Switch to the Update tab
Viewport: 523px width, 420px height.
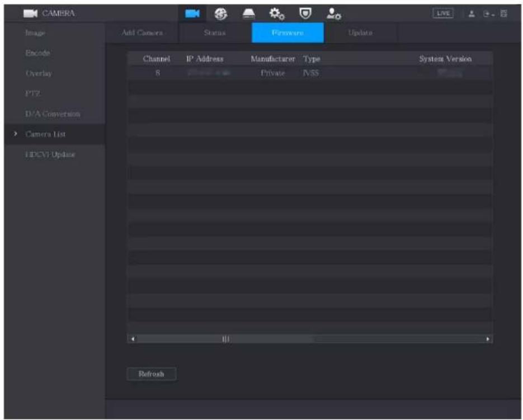[x=360, y=32]
